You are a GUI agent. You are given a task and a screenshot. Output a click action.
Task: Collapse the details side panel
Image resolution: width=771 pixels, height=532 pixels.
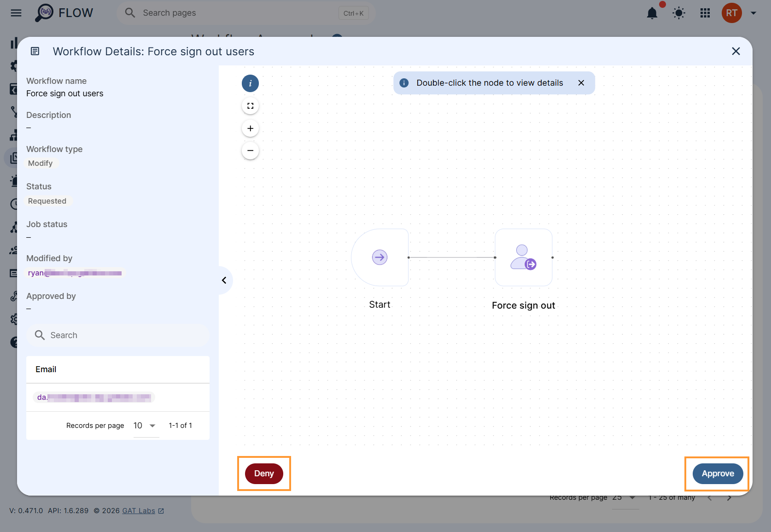(x=224, y=280)
